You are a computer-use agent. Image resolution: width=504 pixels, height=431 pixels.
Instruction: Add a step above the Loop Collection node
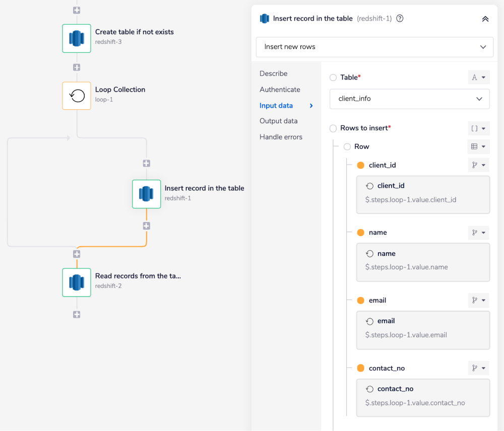pyautogui.click(x=77, y=67)
